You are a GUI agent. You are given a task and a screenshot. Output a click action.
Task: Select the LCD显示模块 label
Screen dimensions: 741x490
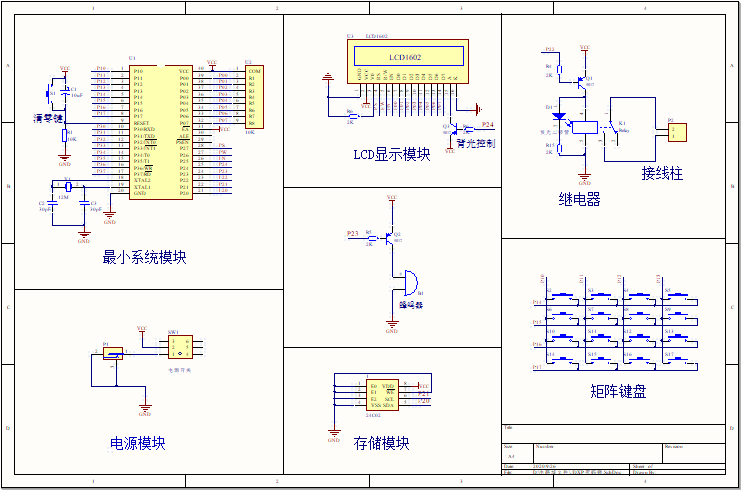coord(392,154)
